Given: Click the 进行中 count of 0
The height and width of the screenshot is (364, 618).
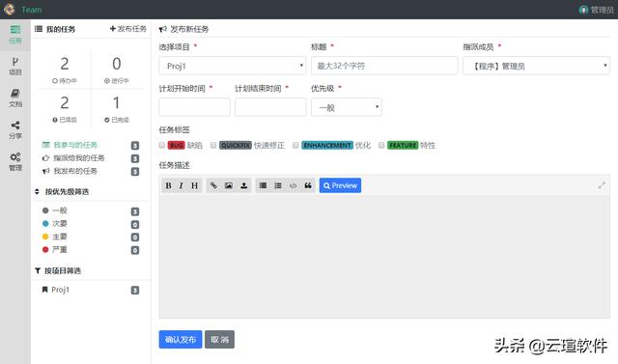Looking at the screenshot, I should coord(116,64).
